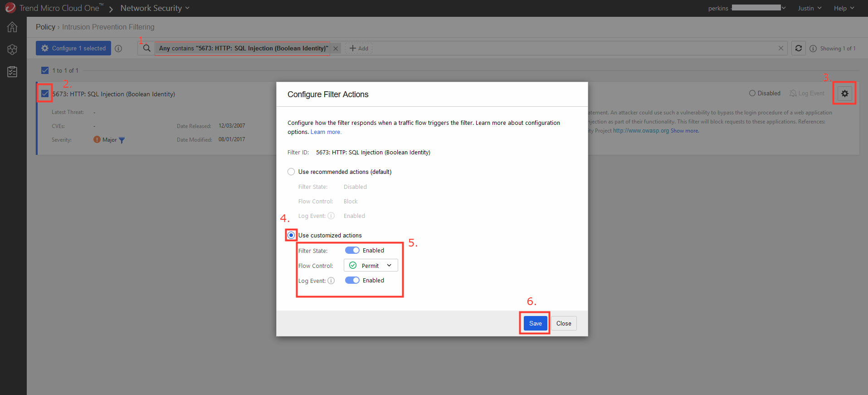Image resolution: width=868 pixels, height=395 pixels.
Task: Click the filter name 5673: HTTP: SQL Injection
Action: coord(113,94)
